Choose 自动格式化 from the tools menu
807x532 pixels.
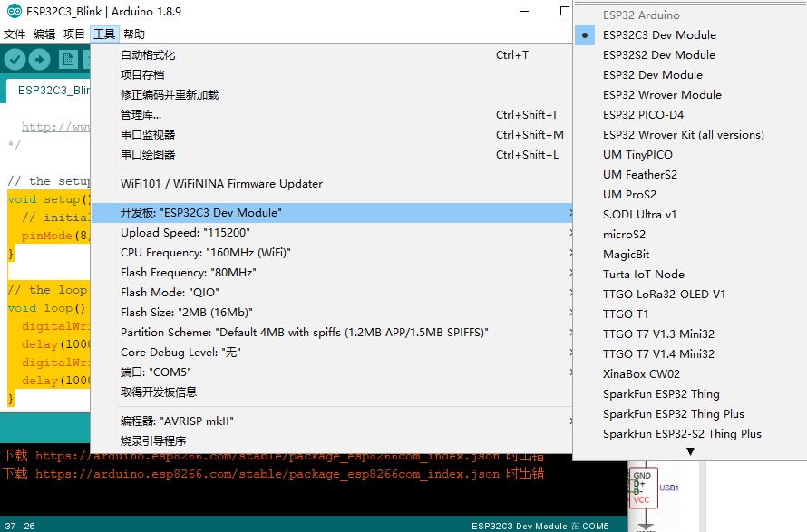332,55
